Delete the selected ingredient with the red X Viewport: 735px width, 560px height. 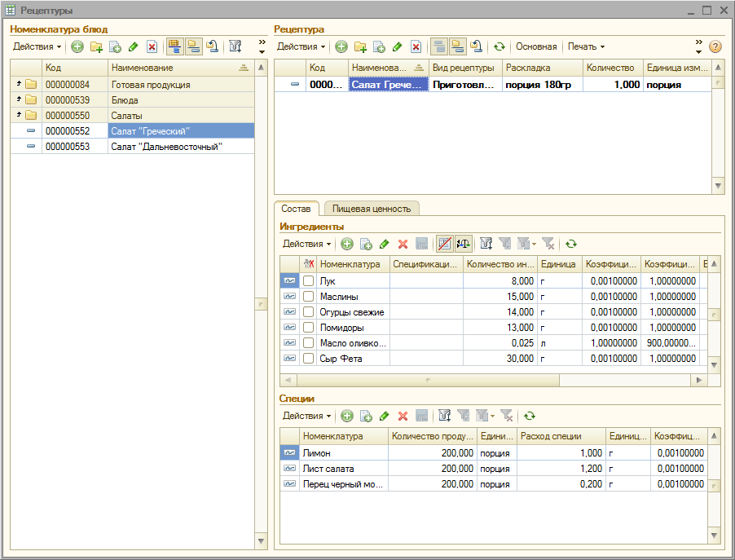403,244
